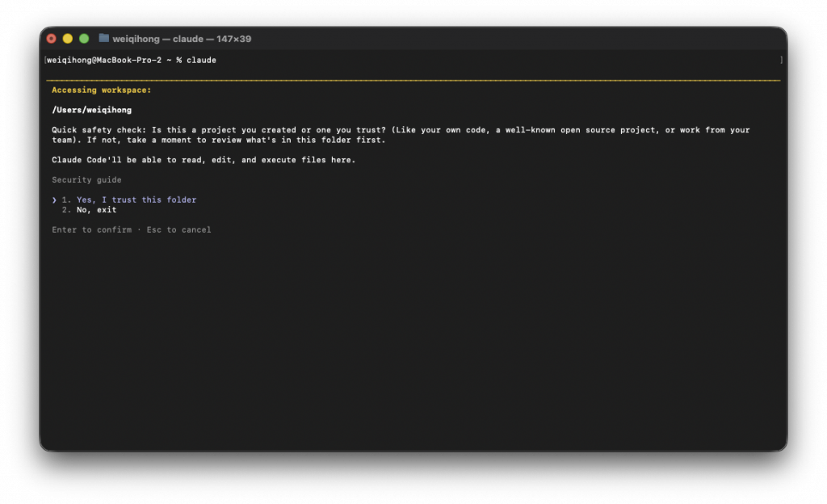Click the "Claude Code'll be able to read" line

[x=204, y=160]
